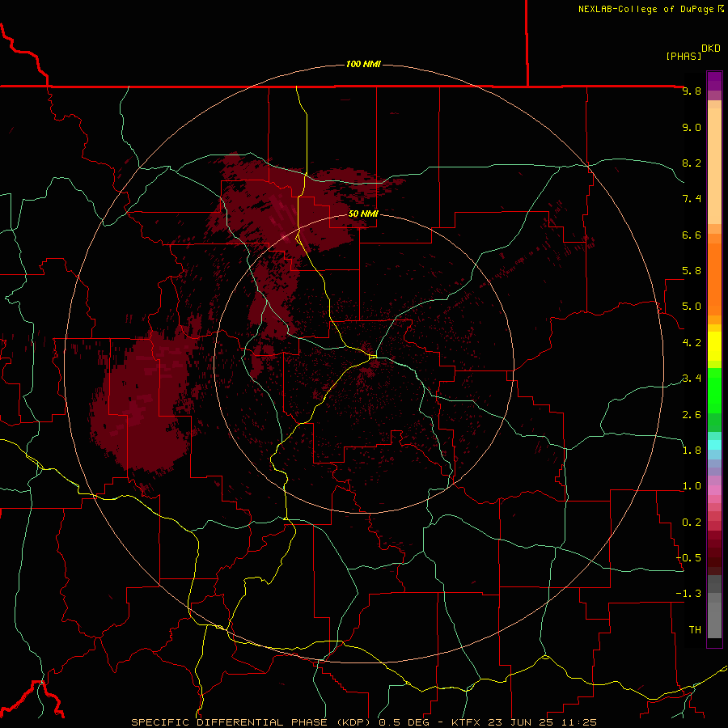Click the -1.3 legend value
This screenshot has height=728, width=728.
(x=688, y=594)
